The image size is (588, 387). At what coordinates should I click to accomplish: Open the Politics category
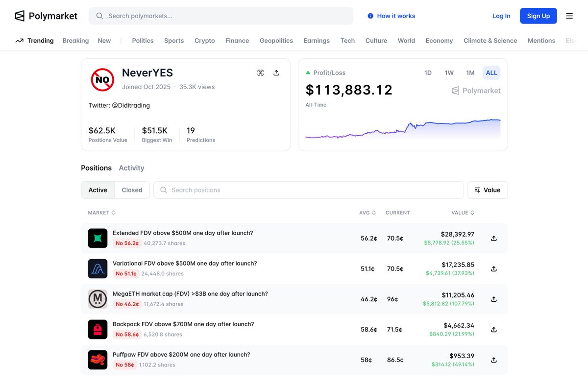tap(143, 41)
